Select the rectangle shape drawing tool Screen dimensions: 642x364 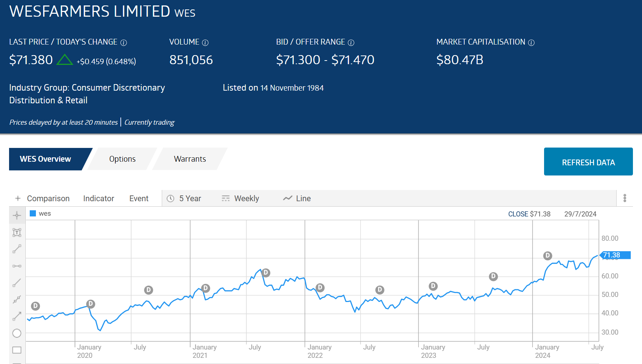(x=17, y=350)
